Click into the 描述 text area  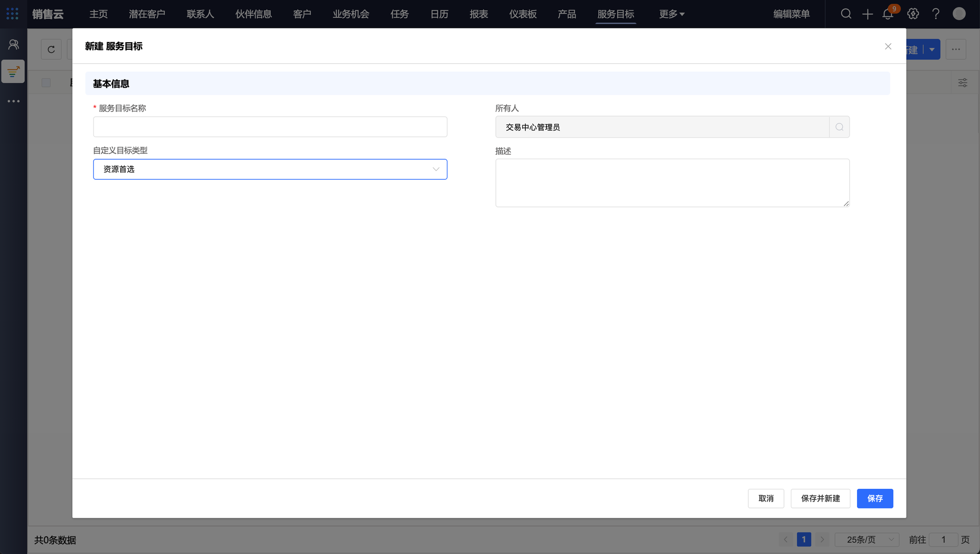tap(672, 183)
